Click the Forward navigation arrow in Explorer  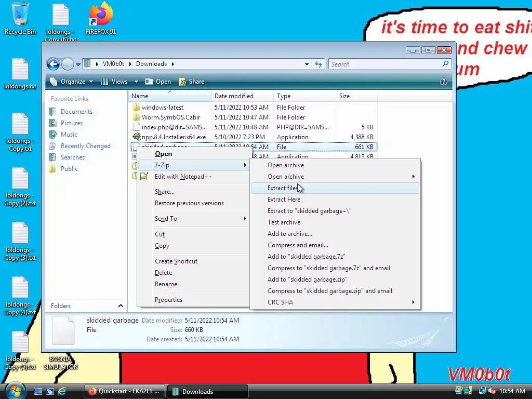(68, 64)
